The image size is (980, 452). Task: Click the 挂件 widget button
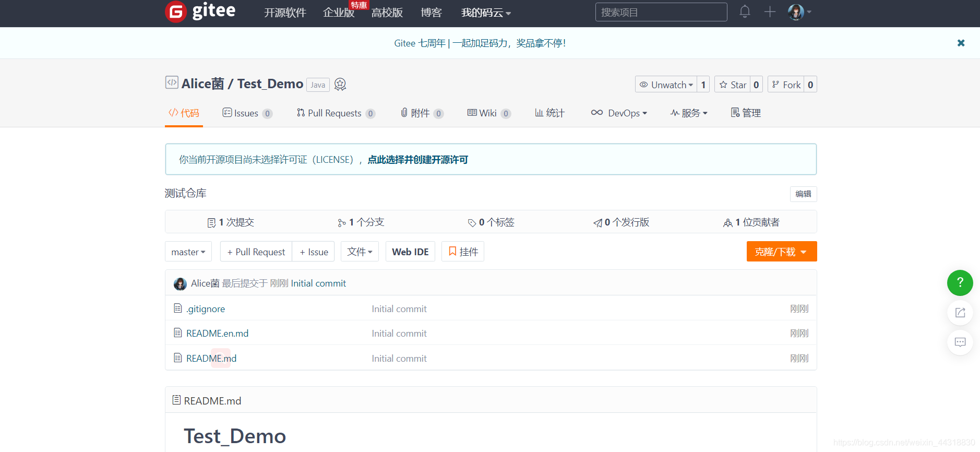(463, 252)
